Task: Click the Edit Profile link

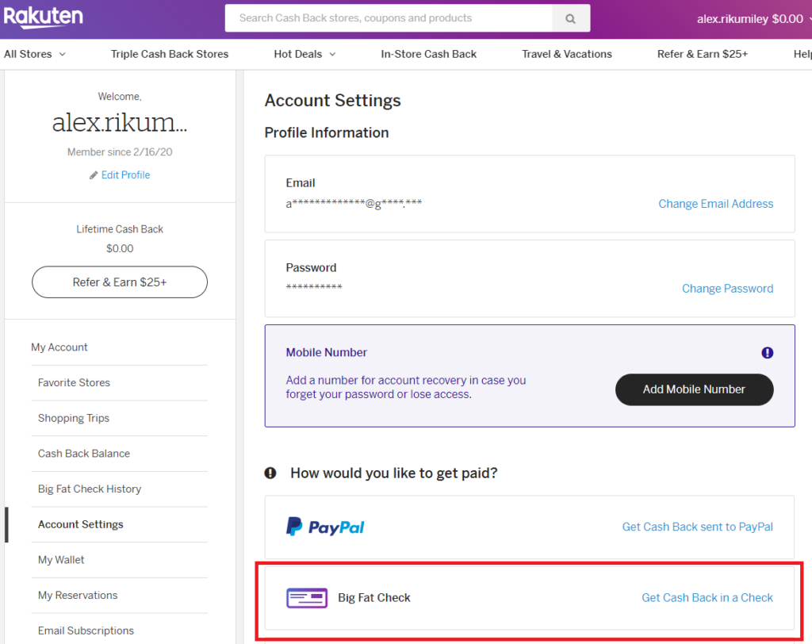Action: coord(125,175)
